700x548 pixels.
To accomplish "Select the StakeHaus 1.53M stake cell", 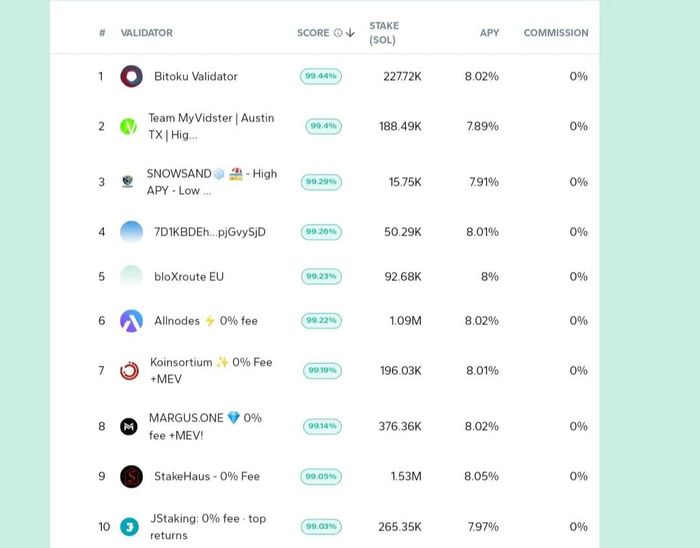I will point(406,477).
